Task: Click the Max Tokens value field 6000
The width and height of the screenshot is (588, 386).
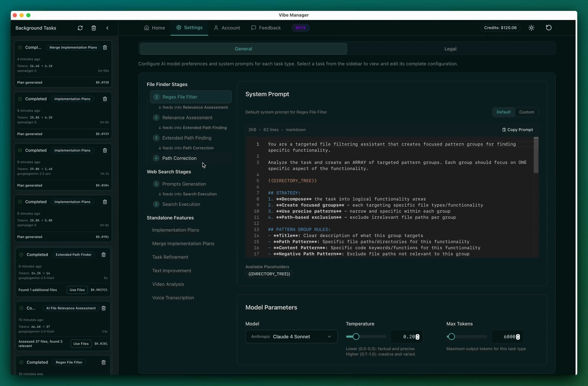Action: 508,337
